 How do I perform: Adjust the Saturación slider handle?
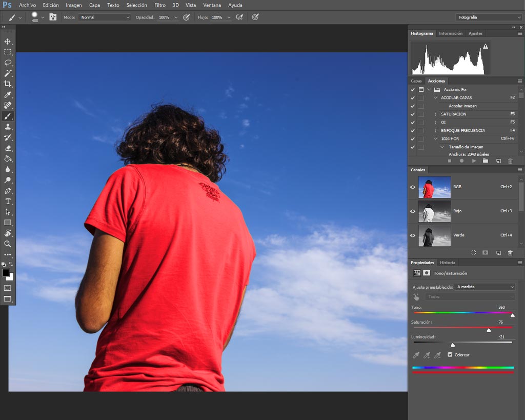click(489, 330)
